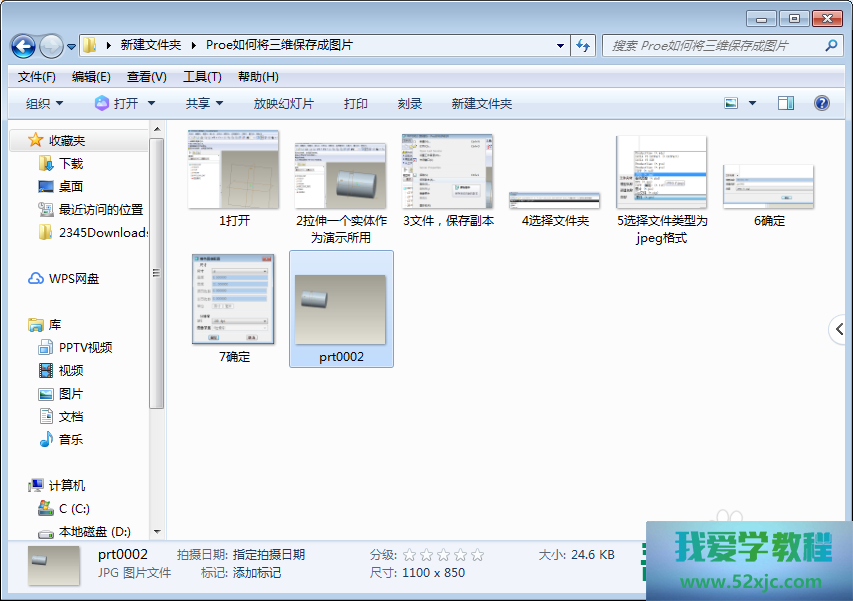Click the Back navigation arrow button
The image size is (853, 601).
point(23,46)
